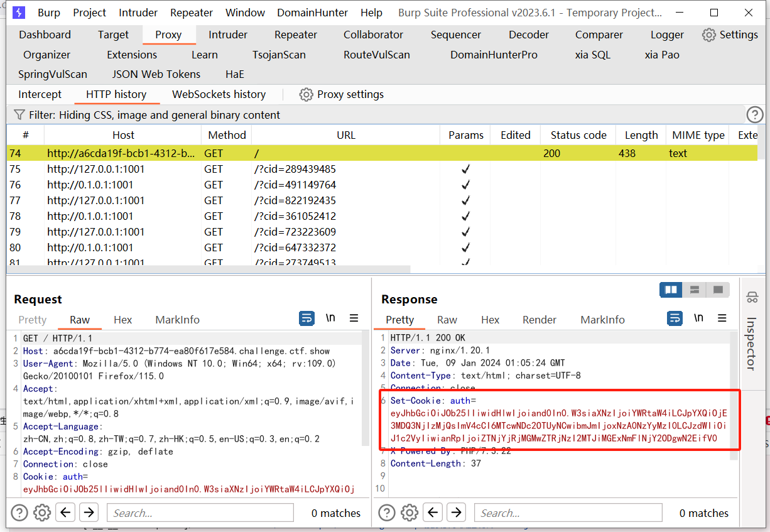Click the Request Search input field
770x532 pixels.
(200, 513)
